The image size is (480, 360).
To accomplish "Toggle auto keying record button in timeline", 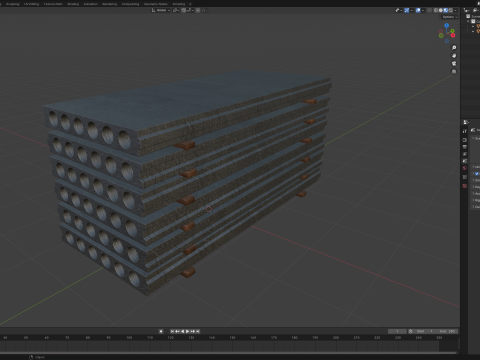I will pyautogui.click(x=161, y=331).
